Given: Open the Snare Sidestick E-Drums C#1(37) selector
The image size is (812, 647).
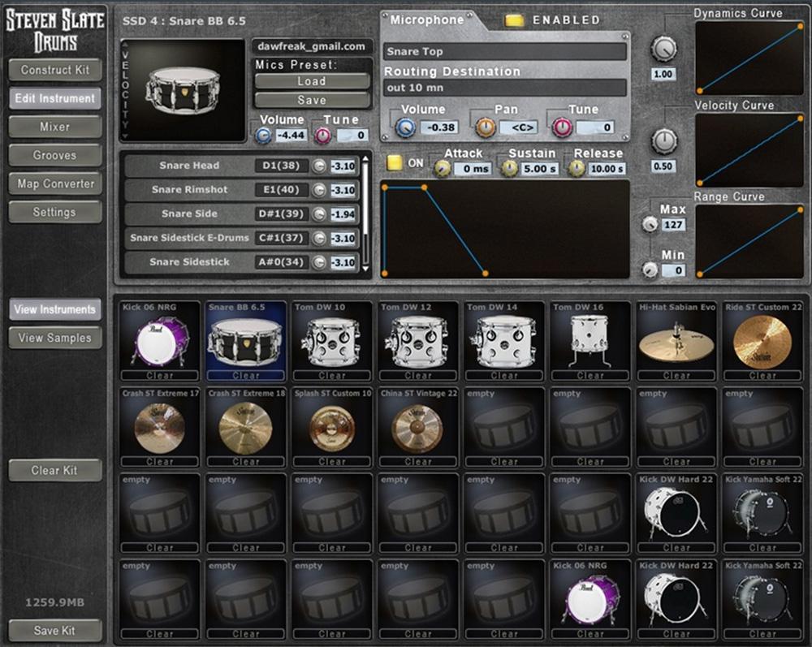Looking at the screenshot, I should click(281, 238).
